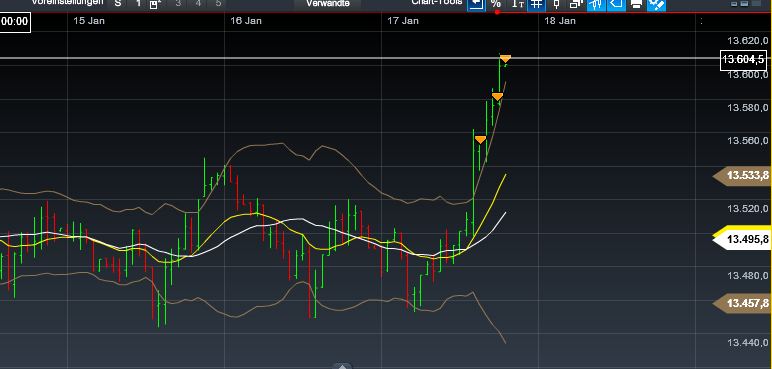The height and width of the screenshot is (369, 772).
Task: Click the detach chart windows icon
Action: point(576,4)
